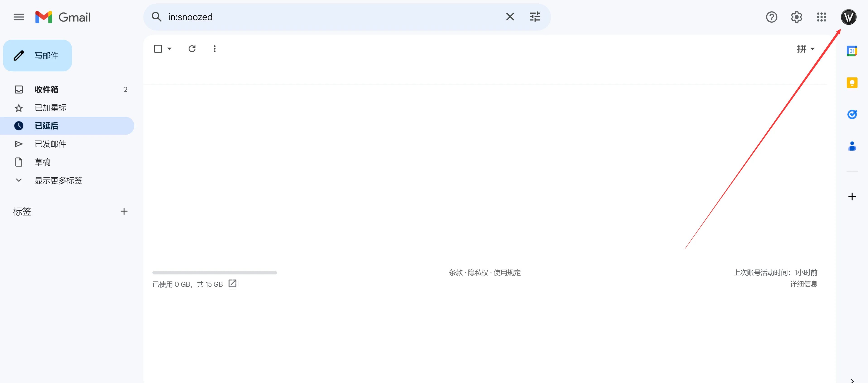Open the main menu hamburger icon
The image size is (868, 383).
click(x=19, y=17)
